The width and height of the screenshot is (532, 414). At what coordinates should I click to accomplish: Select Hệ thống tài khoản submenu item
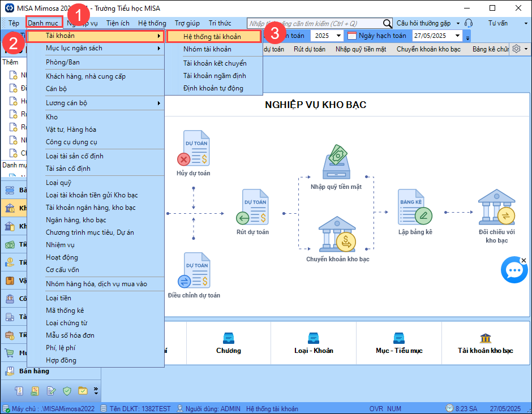214,36
